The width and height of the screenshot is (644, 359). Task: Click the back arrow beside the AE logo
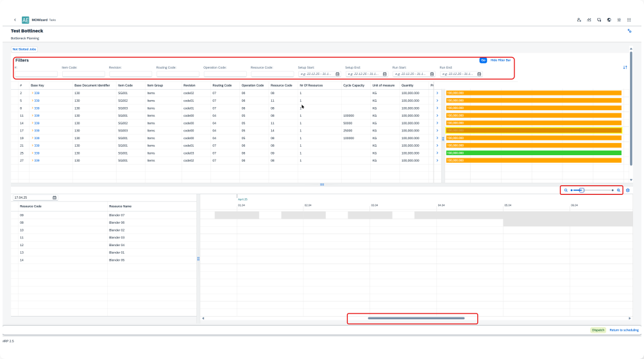pos(15,20)
